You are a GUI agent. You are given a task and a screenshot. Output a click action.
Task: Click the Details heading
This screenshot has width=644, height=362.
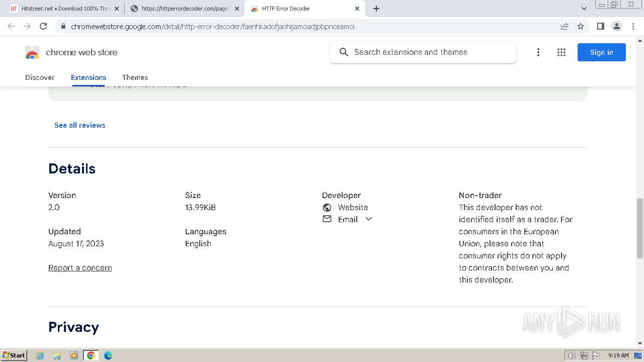(x=72, y=168)
